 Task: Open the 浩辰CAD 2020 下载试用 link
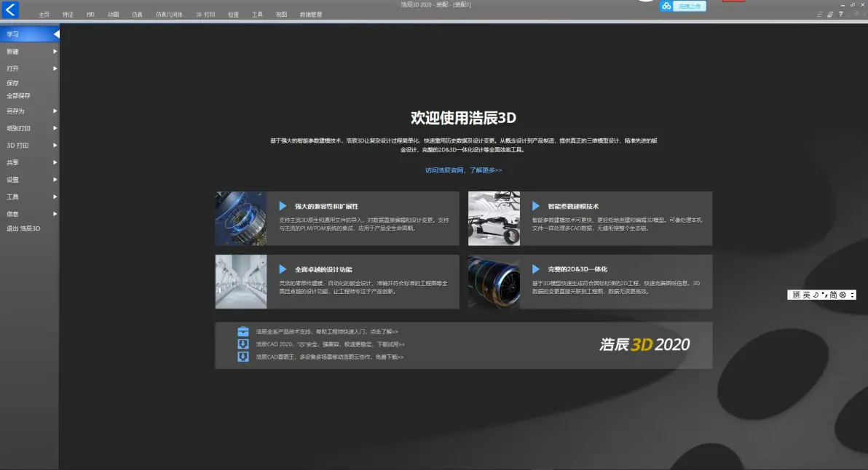(x=330, y=344)
